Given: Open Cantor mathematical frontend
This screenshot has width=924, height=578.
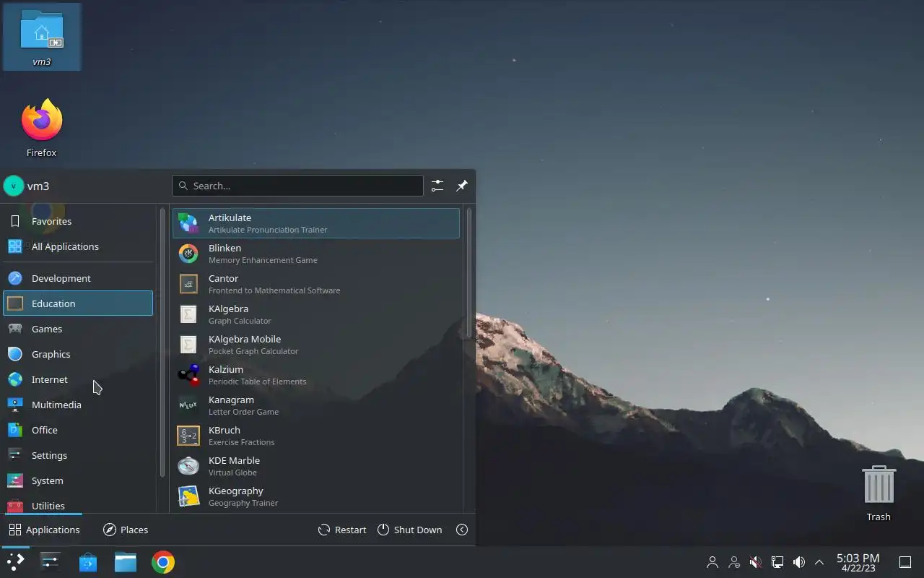Looking at the screenshot, I should (x=315, y=284).
